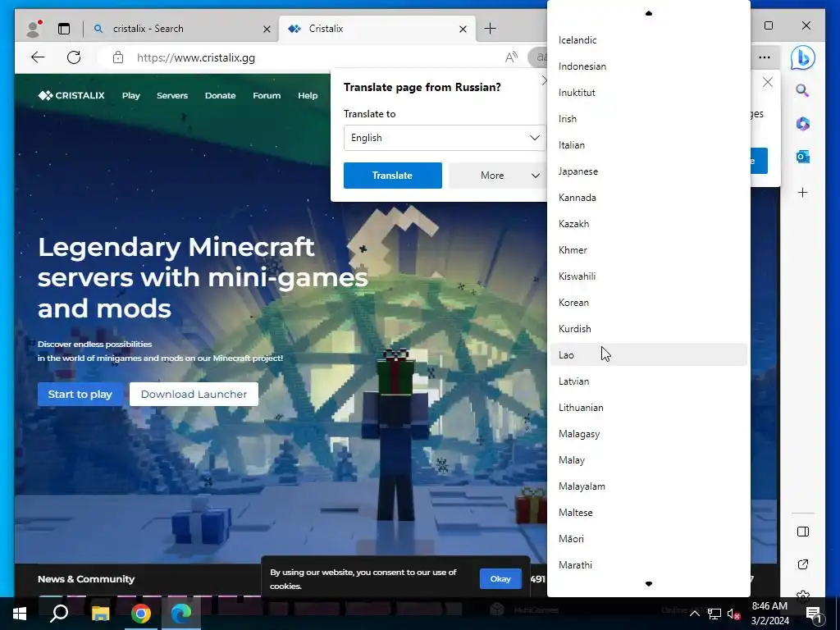Launch Chrome from taskbar

140,614
